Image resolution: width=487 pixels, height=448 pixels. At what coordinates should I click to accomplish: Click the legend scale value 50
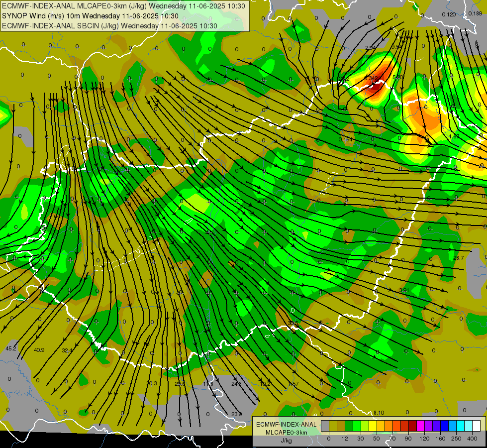(377, 439)
